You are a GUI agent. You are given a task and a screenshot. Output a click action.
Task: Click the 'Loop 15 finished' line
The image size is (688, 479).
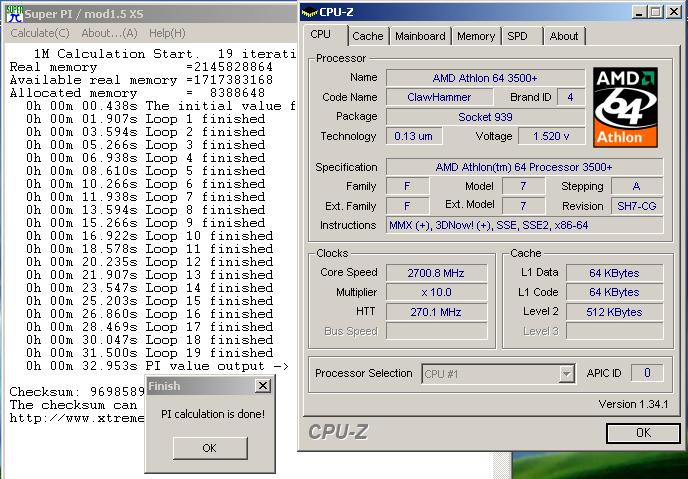click(150, 301)
